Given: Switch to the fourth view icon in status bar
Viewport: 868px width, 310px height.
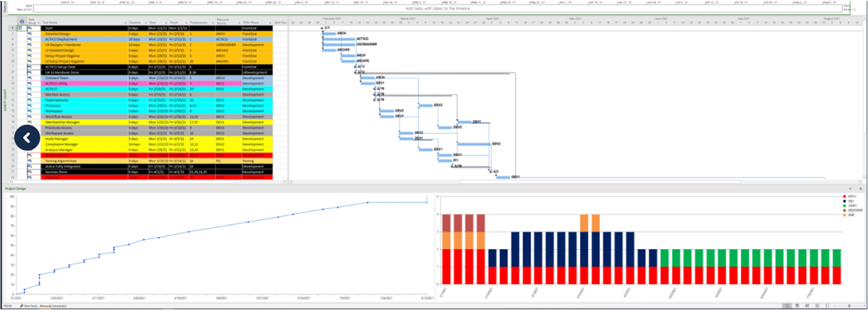Looking at the screenshot, I should tap(817, 306).
